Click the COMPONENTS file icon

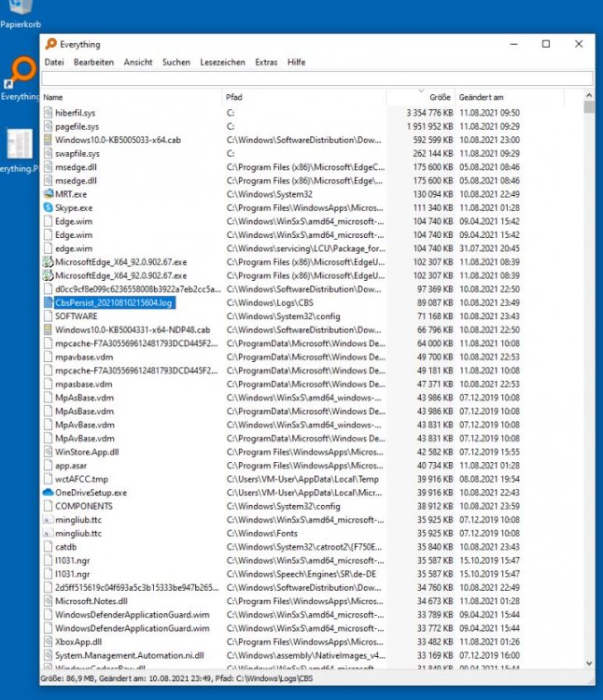point(49,506)
